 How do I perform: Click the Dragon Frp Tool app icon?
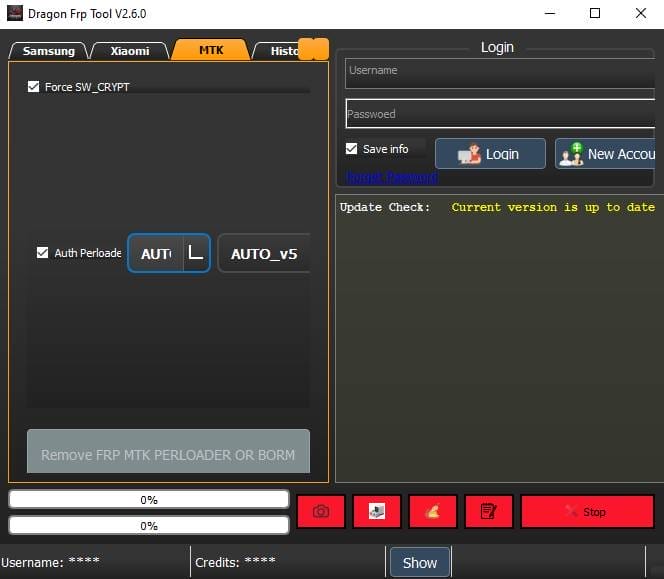click(x=15, y=13)
